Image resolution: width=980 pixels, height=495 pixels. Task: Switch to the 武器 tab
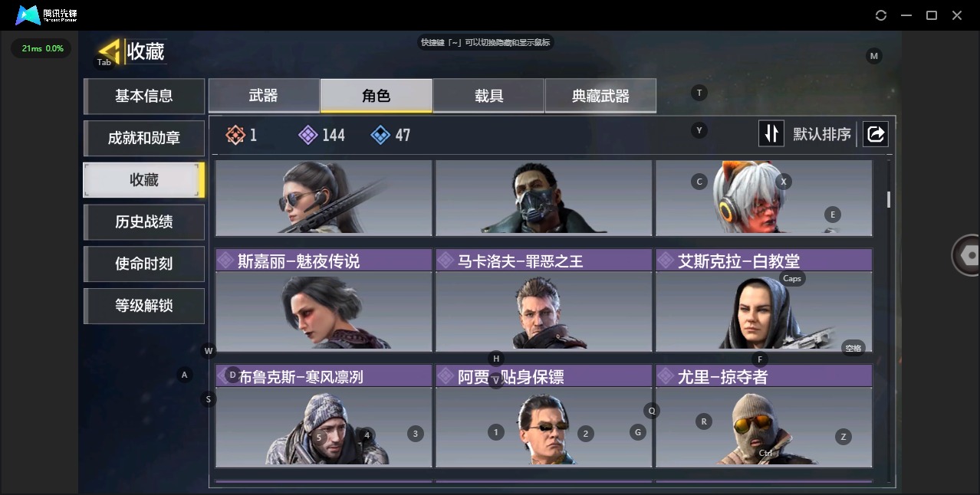click(x=264, y=96)
